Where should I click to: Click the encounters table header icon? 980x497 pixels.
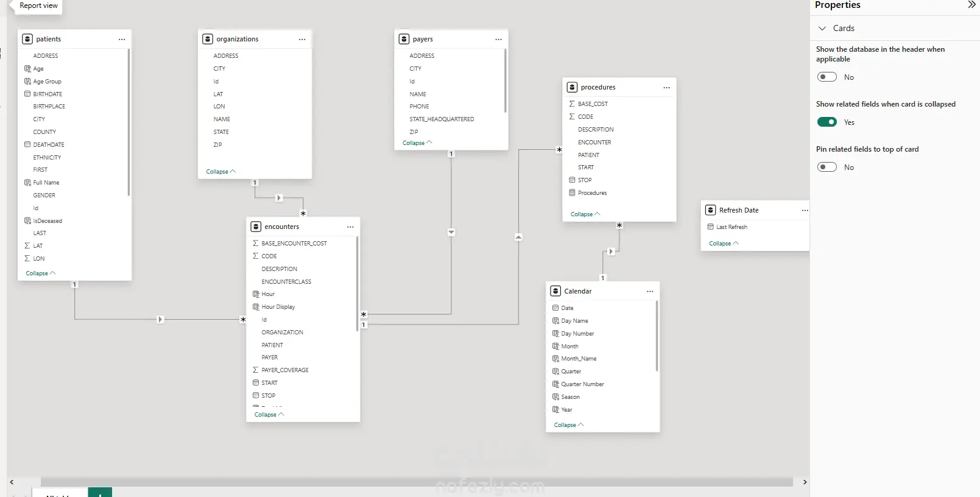(256, 227)
